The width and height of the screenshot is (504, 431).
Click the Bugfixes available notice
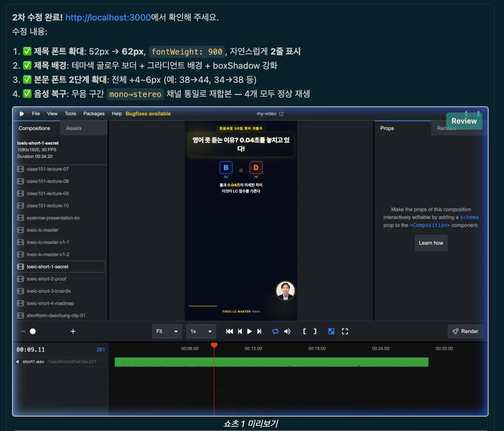(x=148, y=114)
